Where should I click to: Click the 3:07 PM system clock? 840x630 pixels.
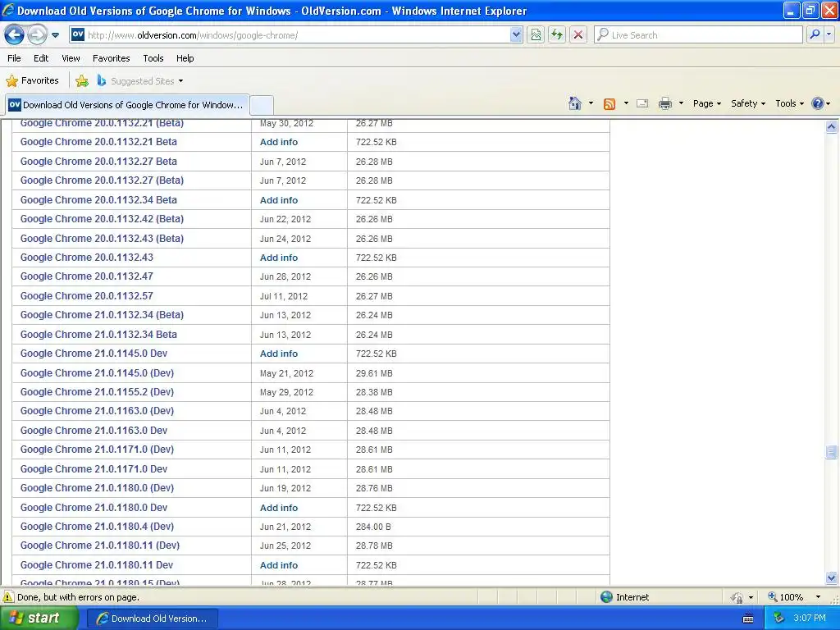tap(810, 619)
